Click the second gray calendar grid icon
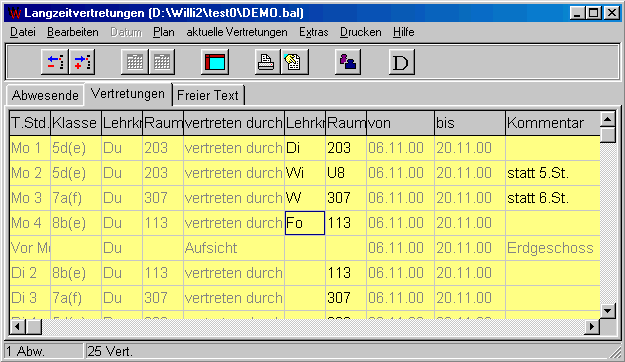This screenshot has width=625, height=362. (161, 62)
